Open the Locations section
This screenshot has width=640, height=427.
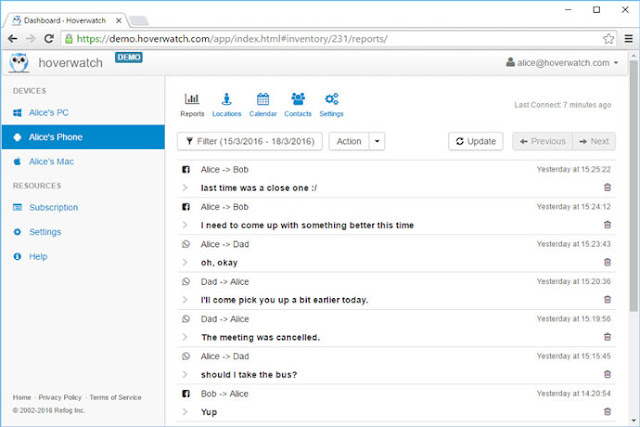pos(227,105)
